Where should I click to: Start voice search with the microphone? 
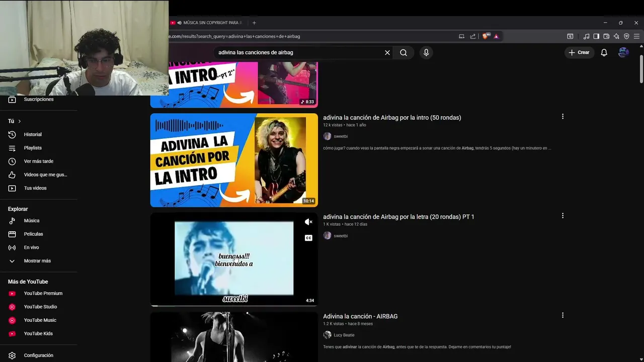[426, 52]
